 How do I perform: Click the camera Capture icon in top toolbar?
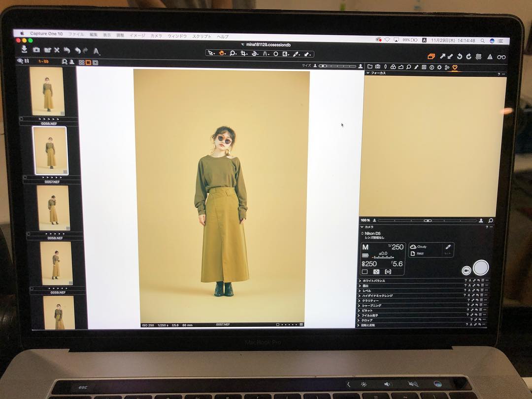36,50
